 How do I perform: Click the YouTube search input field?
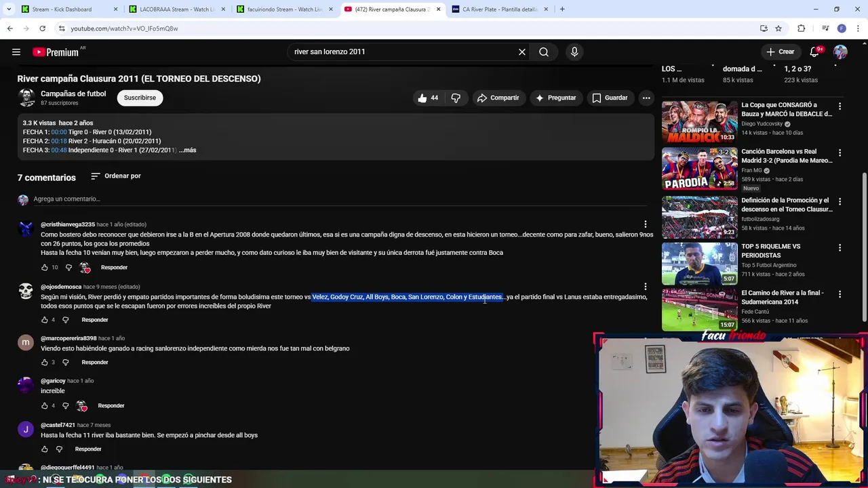coord(403,52)
